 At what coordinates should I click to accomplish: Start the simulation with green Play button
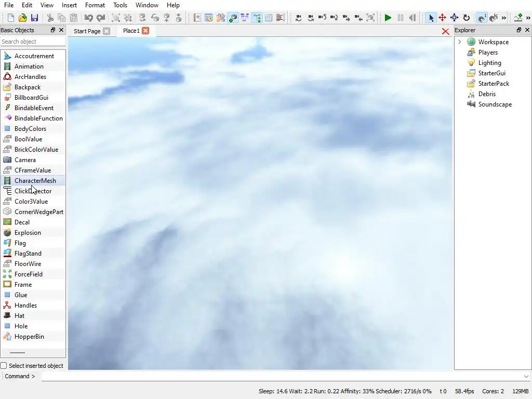point(388,18)
